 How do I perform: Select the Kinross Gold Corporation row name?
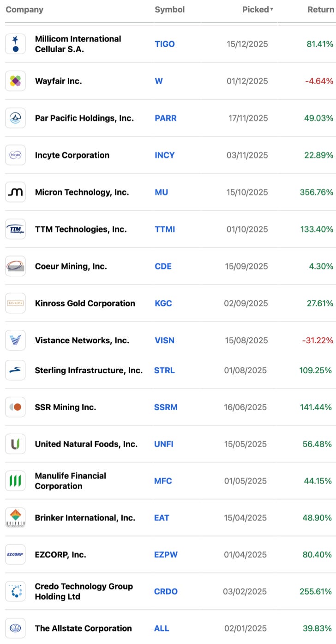coord(85,304)
